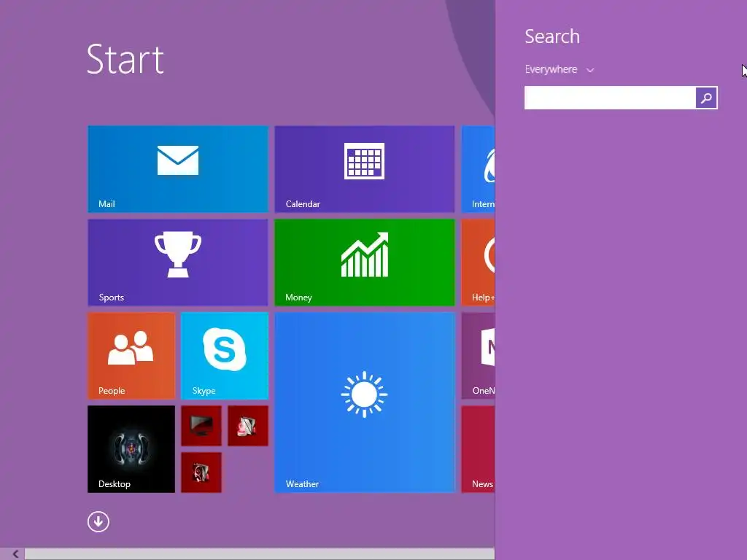Focus the Search text box

click(x=610, y=98)
